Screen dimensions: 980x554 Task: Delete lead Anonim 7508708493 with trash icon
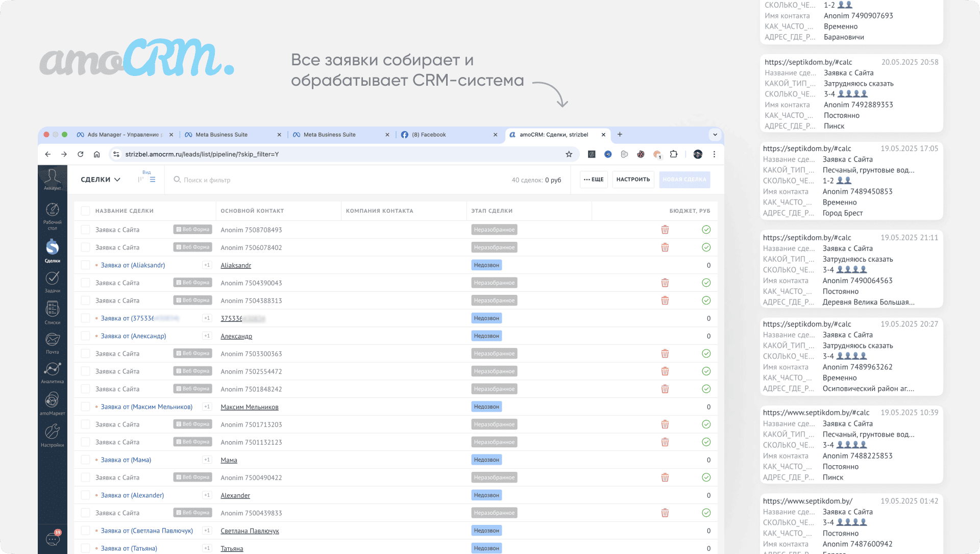[x=665, y=230]
